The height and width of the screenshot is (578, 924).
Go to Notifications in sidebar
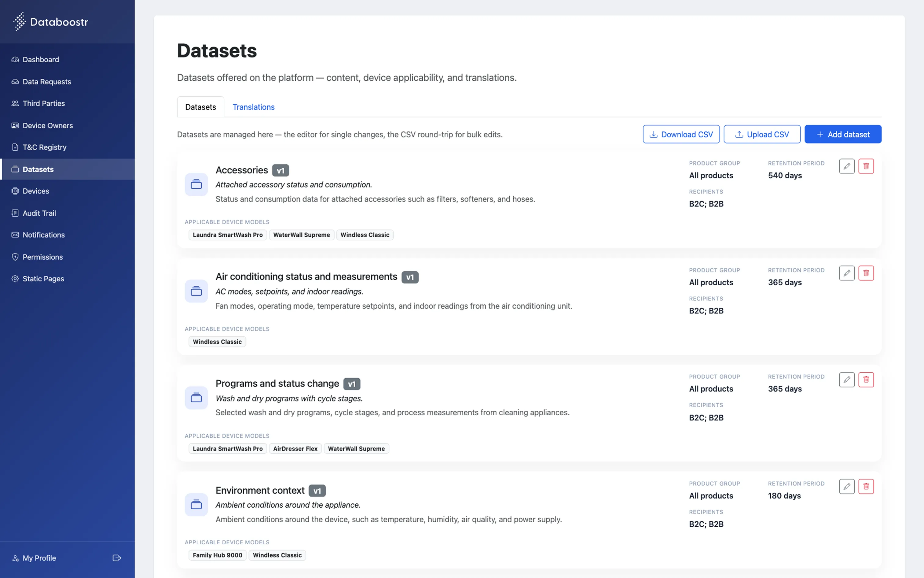point(67,235)
